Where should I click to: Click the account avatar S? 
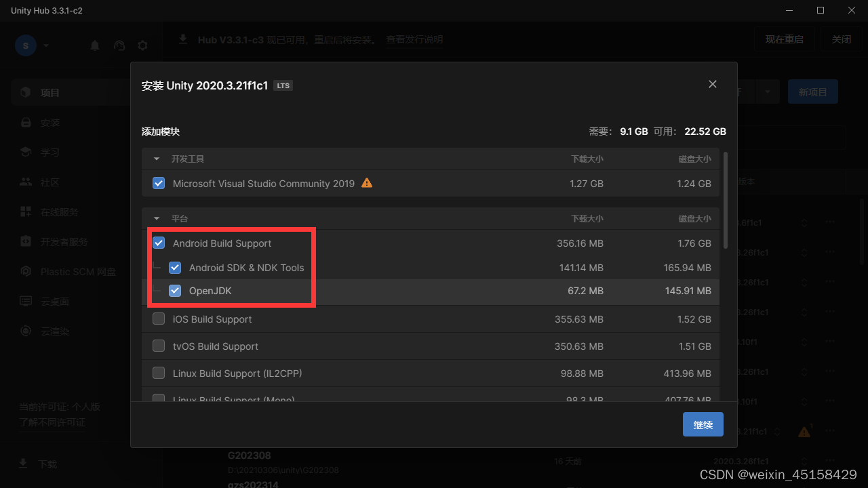point(26,45)
